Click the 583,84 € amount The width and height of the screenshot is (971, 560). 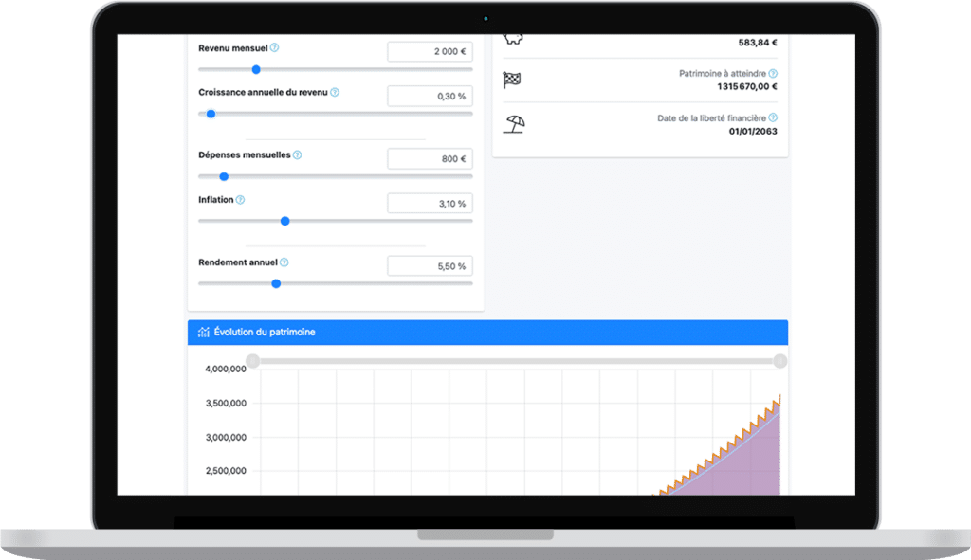tap(758, 43)
